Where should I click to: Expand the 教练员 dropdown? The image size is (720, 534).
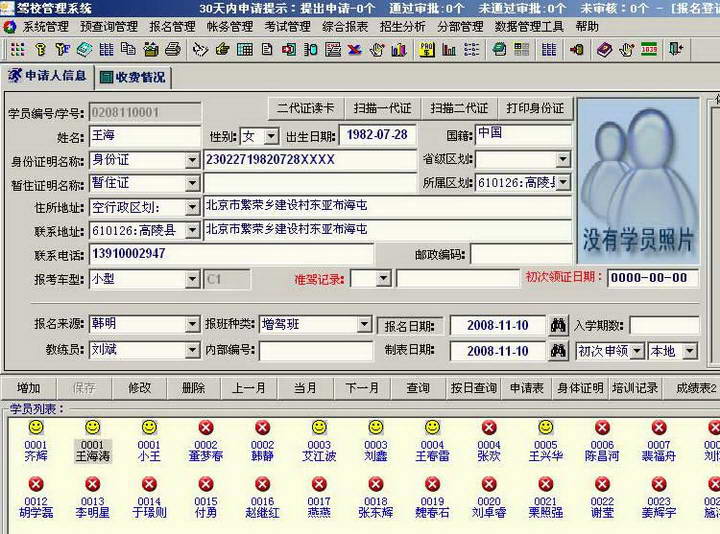(192, 351)
